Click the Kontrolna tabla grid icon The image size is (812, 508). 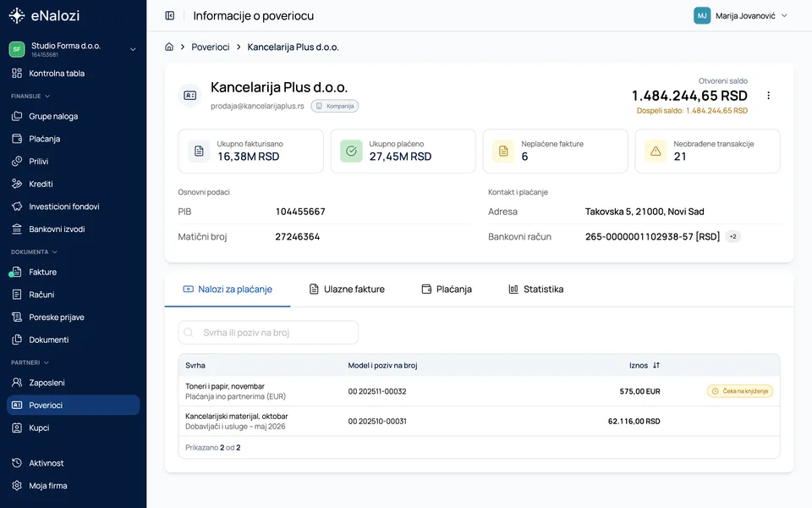click(x=17, y=73)
